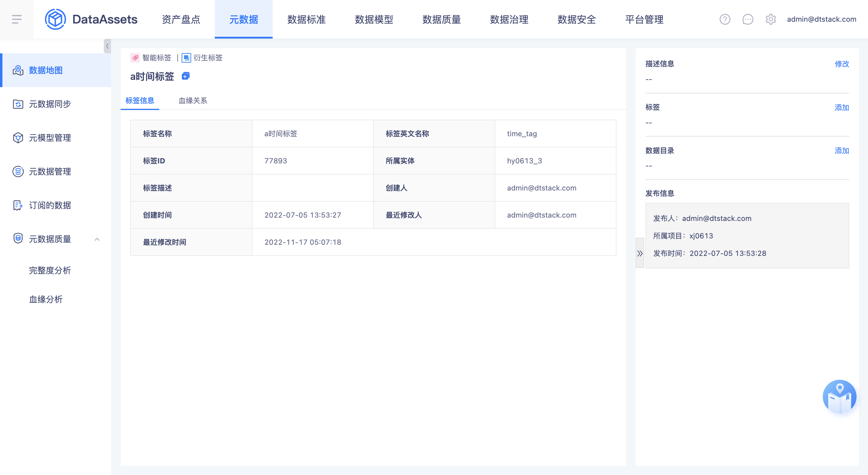
Task: Click the pink 智能标签 tag icon
Action: point(135,58)
